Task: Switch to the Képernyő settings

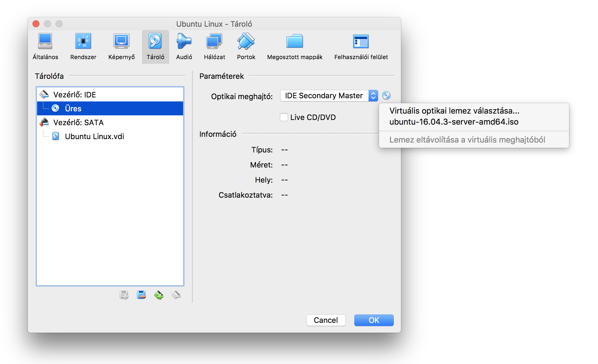Action: [x=121, y=47]
